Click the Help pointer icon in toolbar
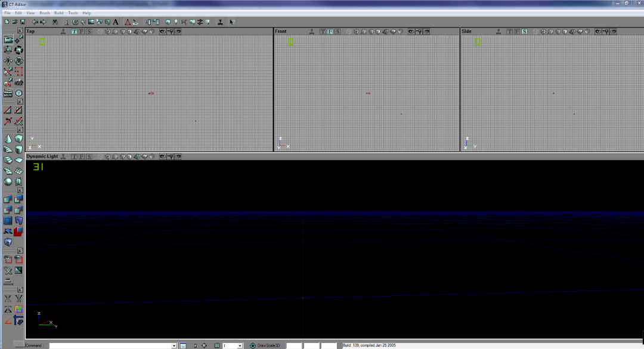The height and width of the screenshot is (349, 644). (232, 22)
